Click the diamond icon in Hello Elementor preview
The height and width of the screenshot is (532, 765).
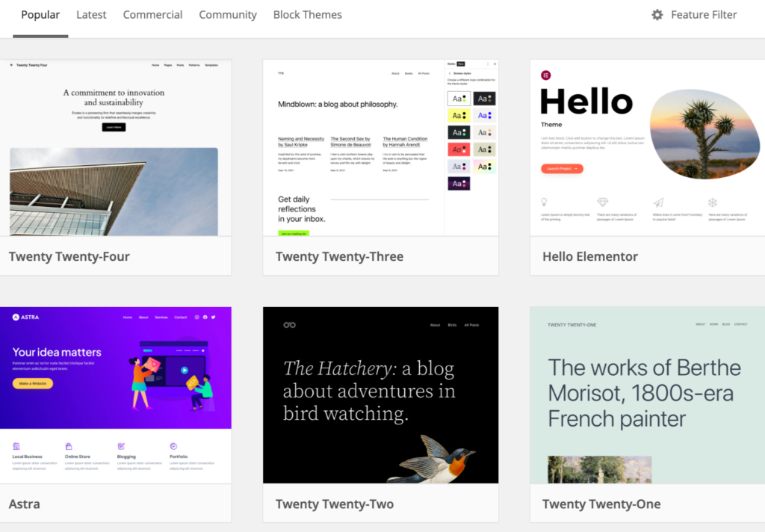pyautogui.click(x=602, y=202)
